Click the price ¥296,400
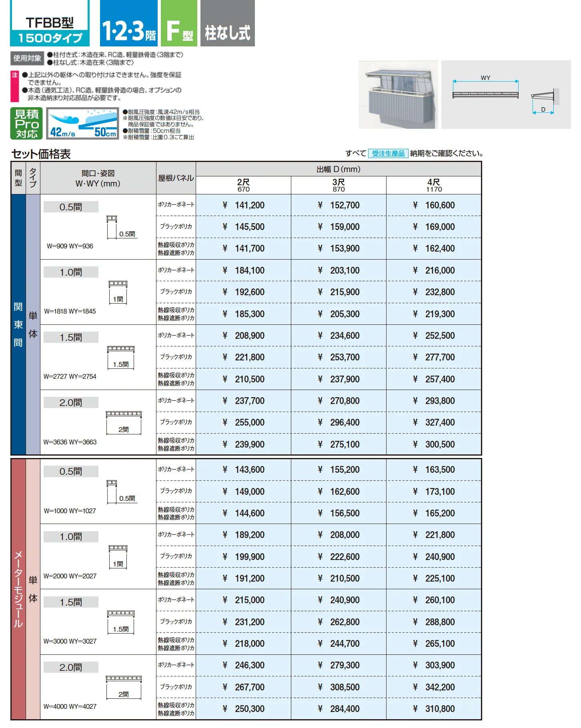 339,422
